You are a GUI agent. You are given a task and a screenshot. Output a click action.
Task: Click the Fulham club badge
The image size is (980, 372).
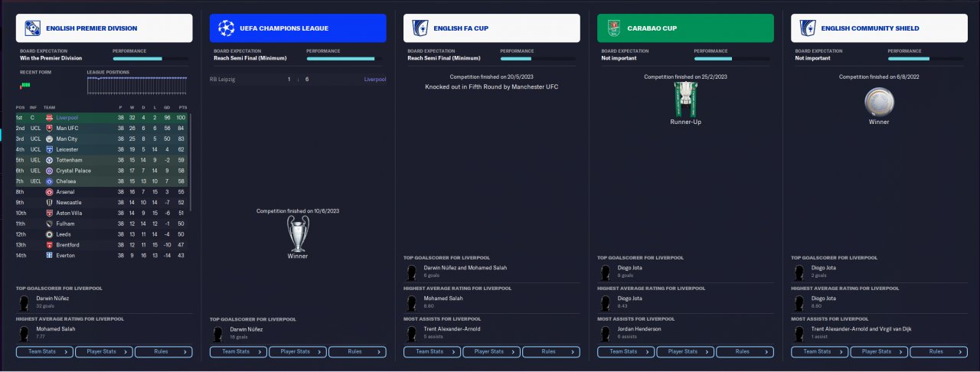coord(49,224)
